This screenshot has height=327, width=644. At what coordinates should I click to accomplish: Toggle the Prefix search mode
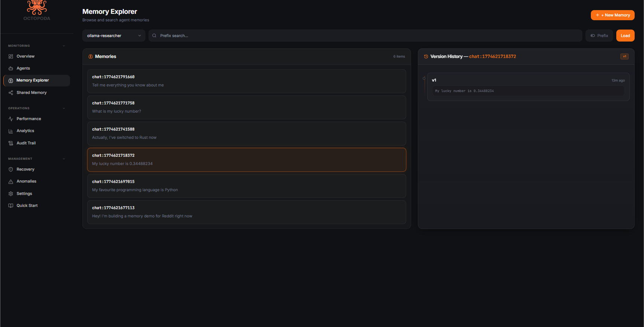point(599,36)
